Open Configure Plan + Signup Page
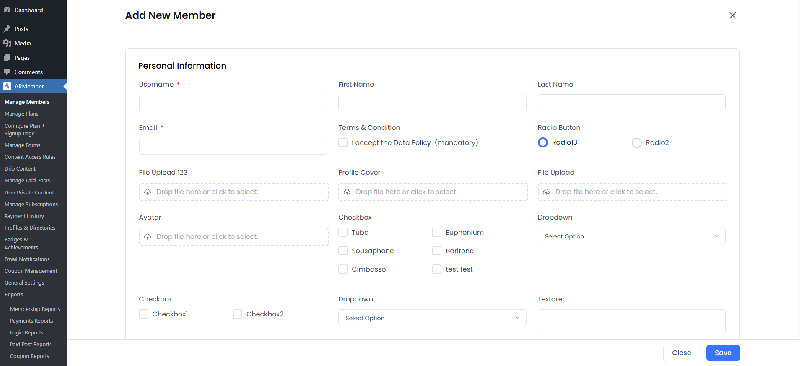Image resolution: width=800 pixels, height=366 pixels. [24, 129]
